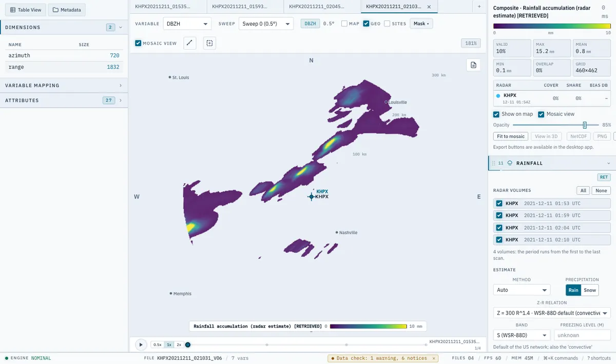This screenshot has width=616, height=364.
Task: Set playback speed to 2x
Action: 179,345
